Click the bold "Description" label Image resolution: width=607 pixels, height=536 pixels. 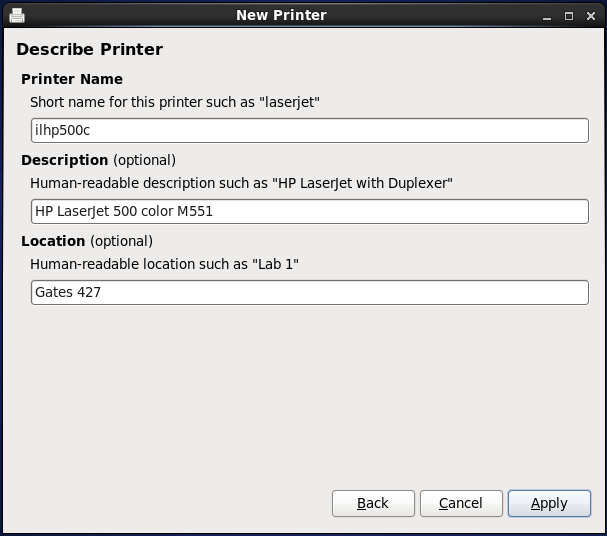pyautogui.click(x=65, y=160)
